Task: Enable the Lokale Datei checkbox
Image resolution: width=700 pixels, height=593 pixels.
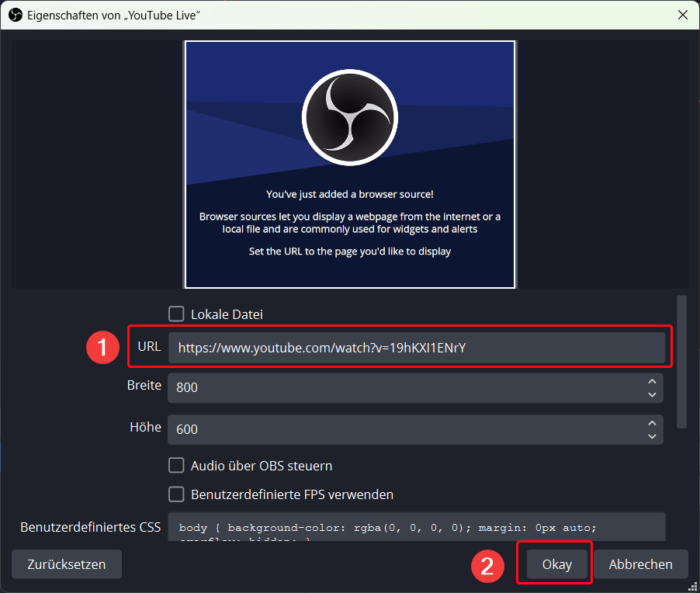Action: tap(176, 314)
